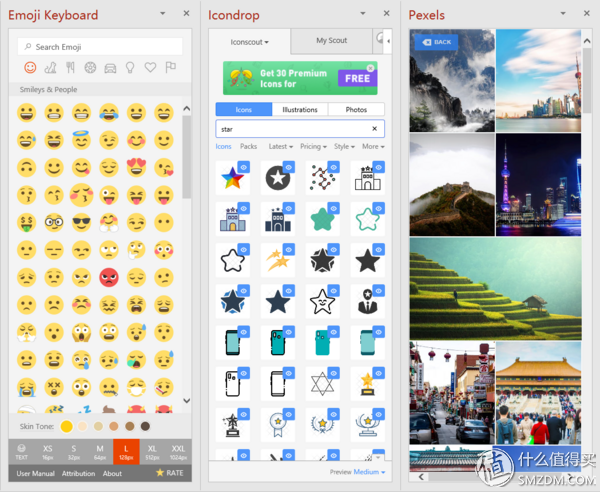Screen dimensions: 600x492
Task: Switch to the My Scout tab
Action: coord(331,41)
